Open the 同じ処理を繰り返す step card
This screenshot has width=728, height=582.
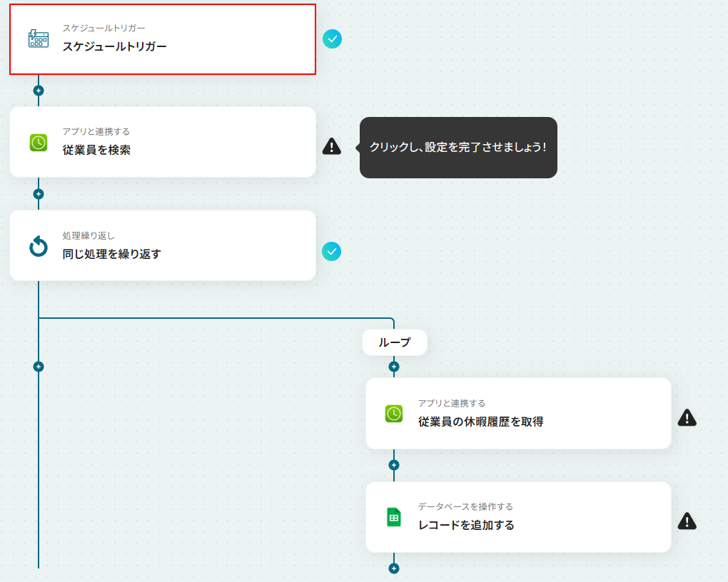163,245
